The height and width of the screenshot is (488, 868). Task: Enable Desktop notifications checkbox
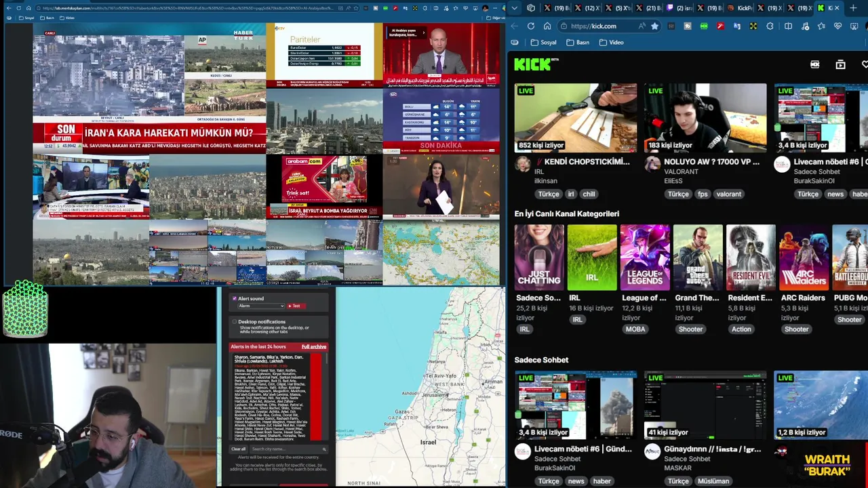click(x=235, y=322)
